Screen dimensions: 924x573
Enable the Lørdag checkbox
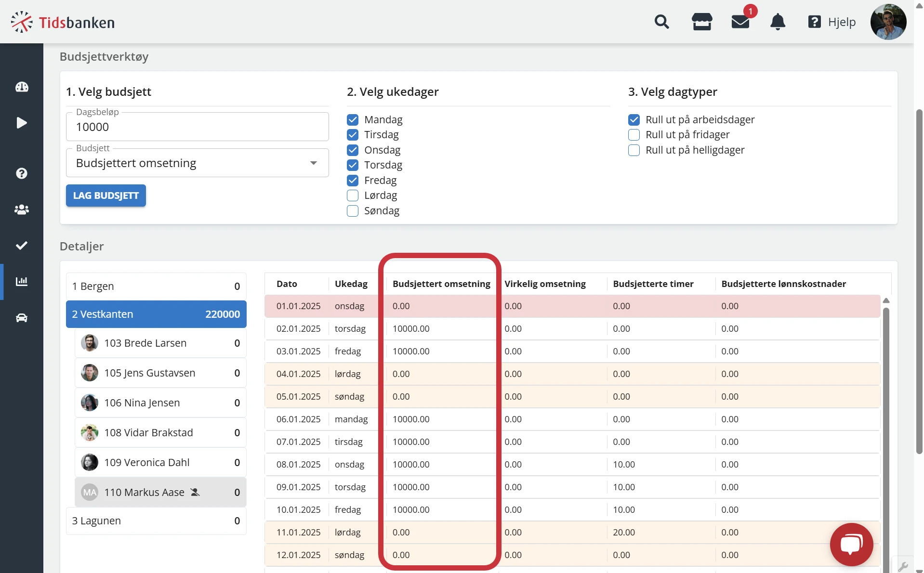pyautogui.click(x=353, y=195)
